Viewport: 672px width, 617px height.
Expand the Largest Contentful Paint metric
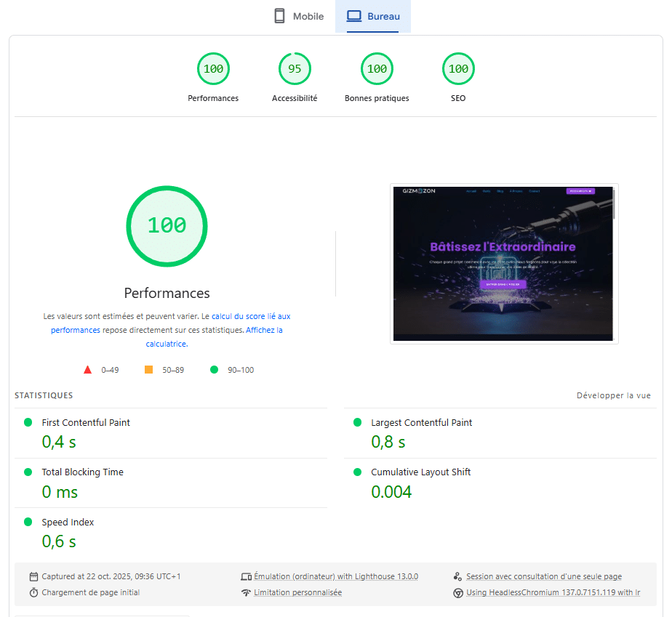point(421,423)
